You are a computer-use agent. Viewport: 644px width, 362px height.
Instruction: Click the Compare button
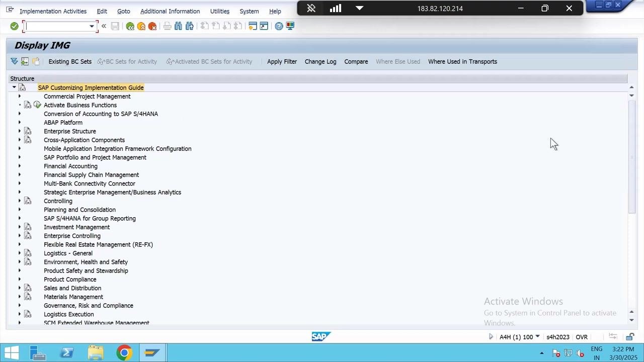click(x=356, y=61)
